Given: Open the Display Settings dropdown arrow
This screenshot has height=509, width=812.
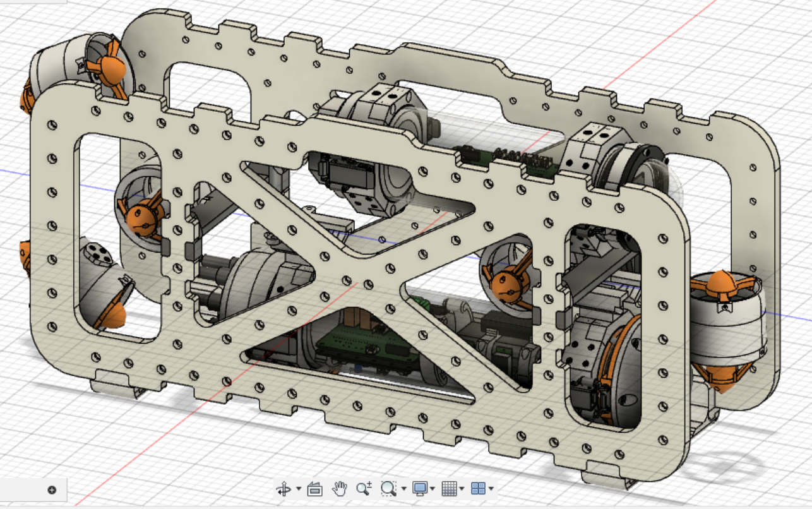Looking at the screenshot, I should pyautogui.click(x=433, y=489).
